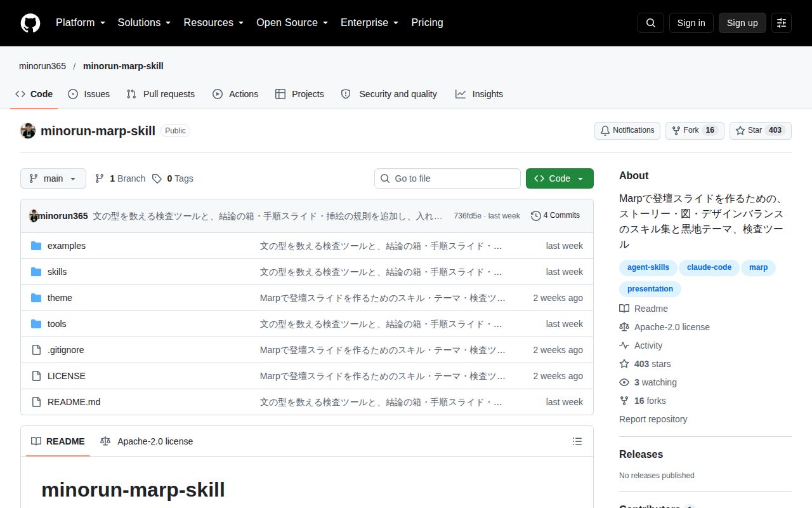
Task: Open the skills folder
Action: (57, 272)
